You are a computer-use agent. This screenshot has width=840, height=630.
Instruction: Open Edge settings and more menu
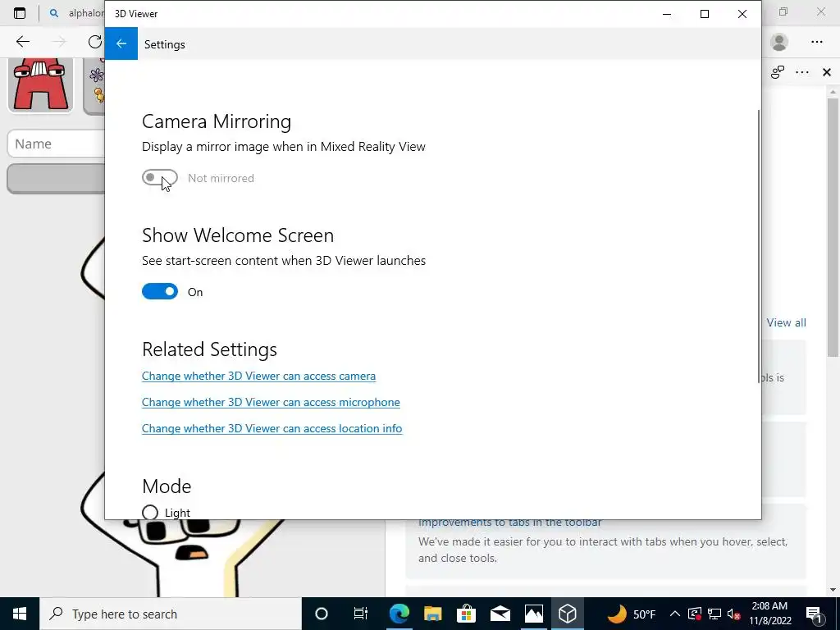816,42
